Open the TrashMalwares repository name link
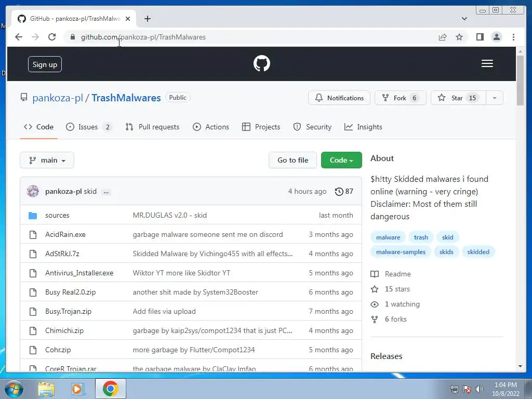 pyautogui.click(x=126, y=98)
